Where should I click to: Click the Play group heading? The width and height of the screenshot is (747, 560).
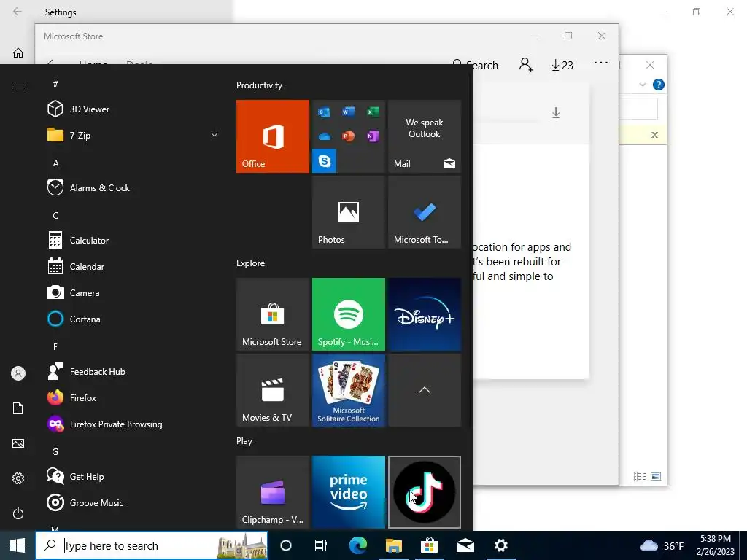[x=244, y=441]
